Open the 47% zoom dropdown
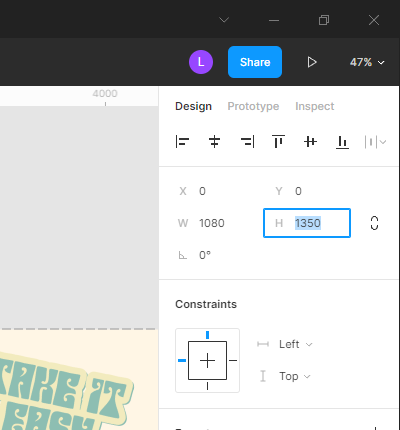 [x=367, y=62]
